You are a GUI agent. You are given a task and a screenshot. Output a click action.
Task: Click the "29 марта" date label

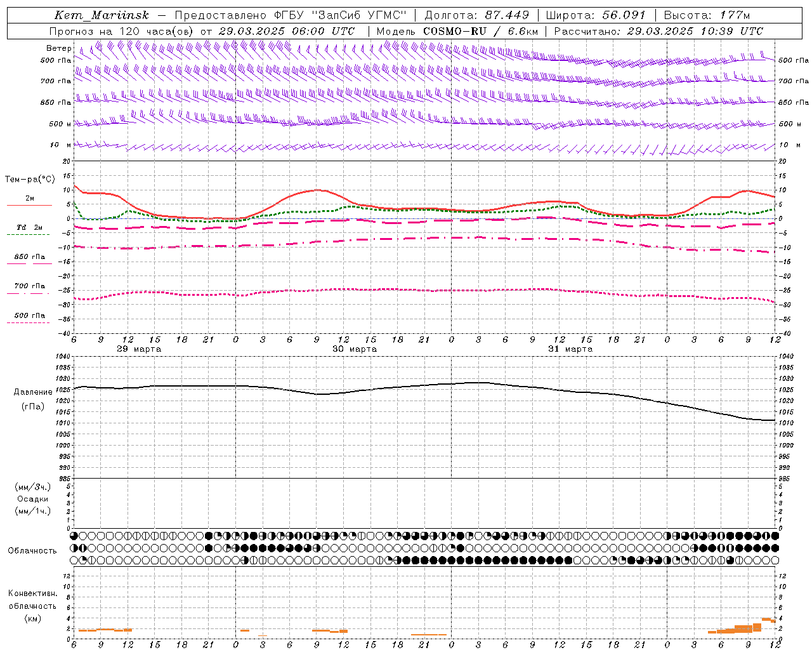pos(140,349)
